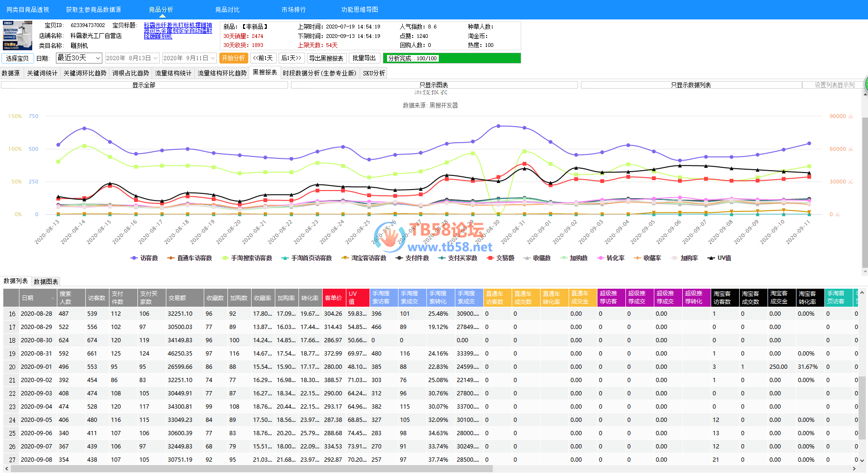Toggle 交易额 legend marker
This screenshot has width=868, height=475.
(x=490, y=258)
